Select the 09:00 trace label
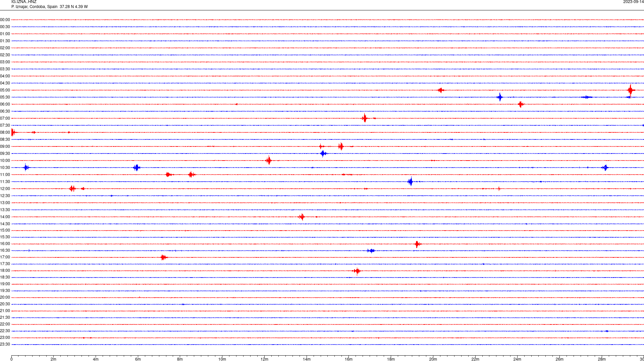 click(x=5, y=146)
